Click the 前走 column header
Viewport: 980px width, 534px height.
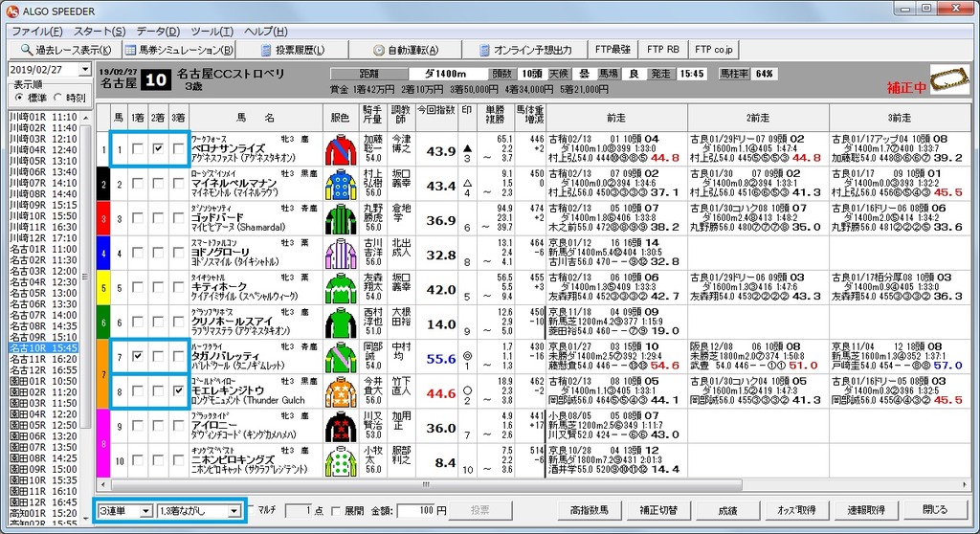point(616,117)
